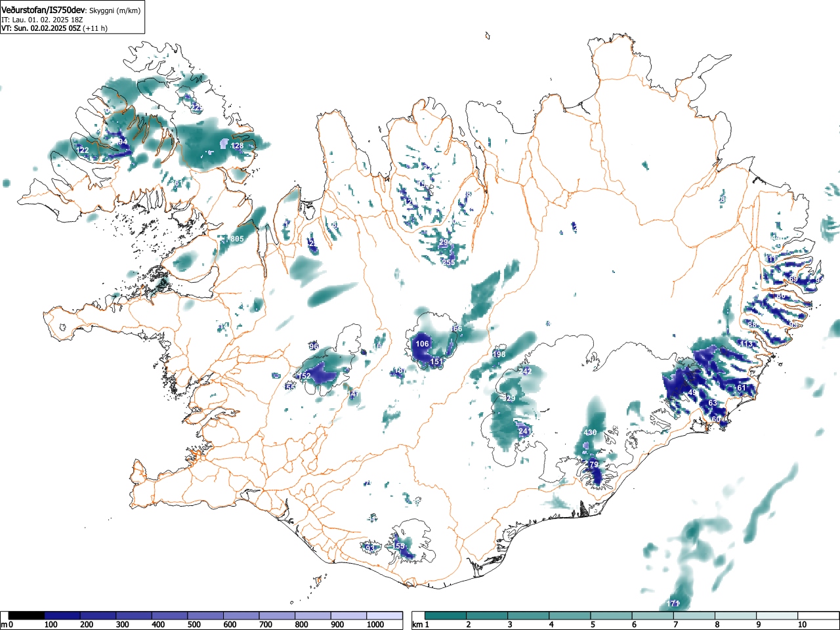
Task: Click the 128 visibility value on map
Action: (x=237, y=146)
